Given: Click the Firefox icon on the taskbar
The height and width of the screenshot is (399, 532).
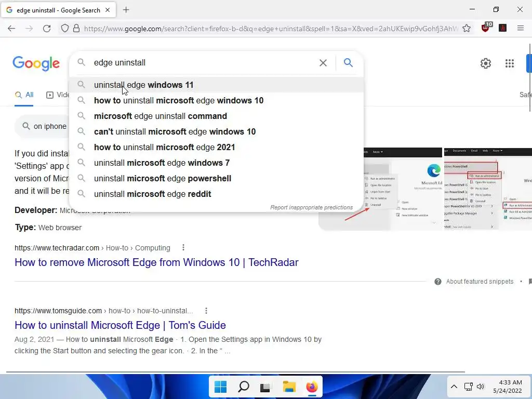Looking at the screenshot, I should pos(312,387).
